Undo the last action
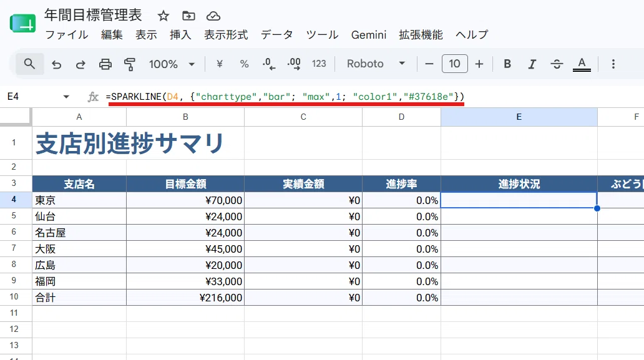Image resolution: width=644 pixels, height=360 pixels. pyautogui.click(x=56, y=64)
